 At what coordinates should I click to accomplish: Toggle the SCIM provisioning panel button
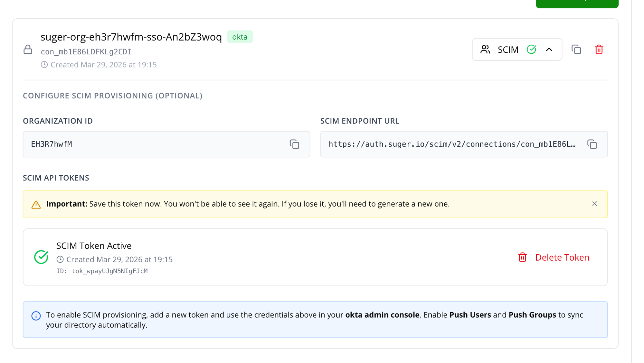coord(508,50)
